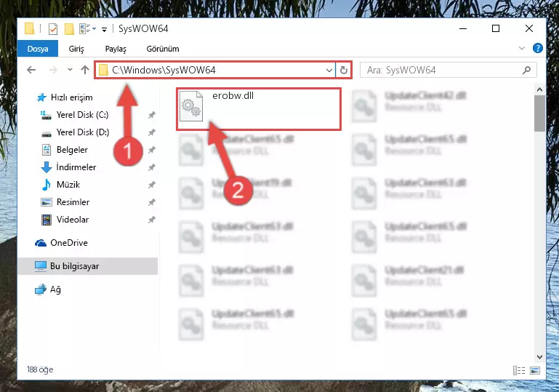The image size is (559, 392).
Task: Switch to Large icons view in status bar
Action: point(535,371)
